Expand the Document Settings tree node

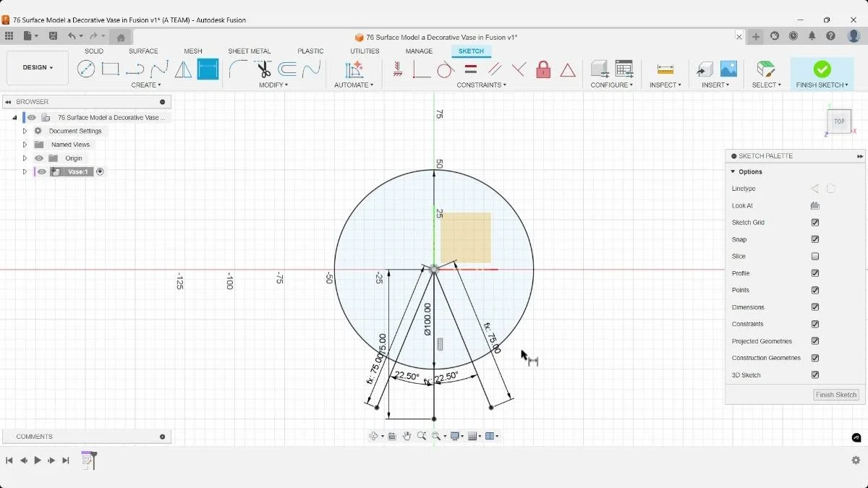[25, 131]
